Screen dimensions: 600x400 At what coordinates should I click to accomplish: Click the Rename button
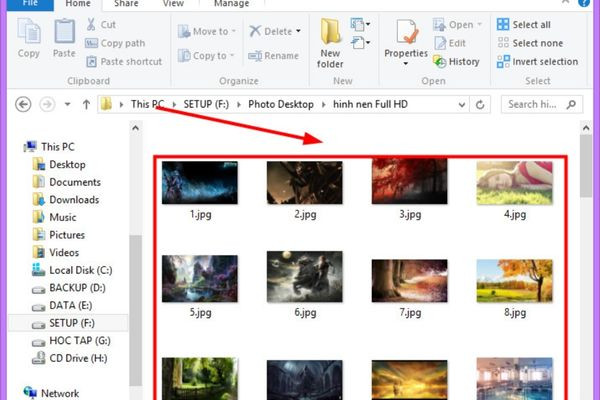(273, 56)
